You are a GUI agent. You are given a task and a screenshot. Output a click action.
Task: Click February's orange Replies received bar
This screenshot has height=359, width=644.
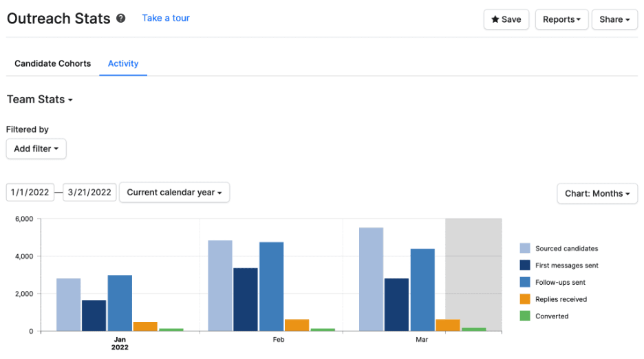pyautogui.click(x=297, y=325)
